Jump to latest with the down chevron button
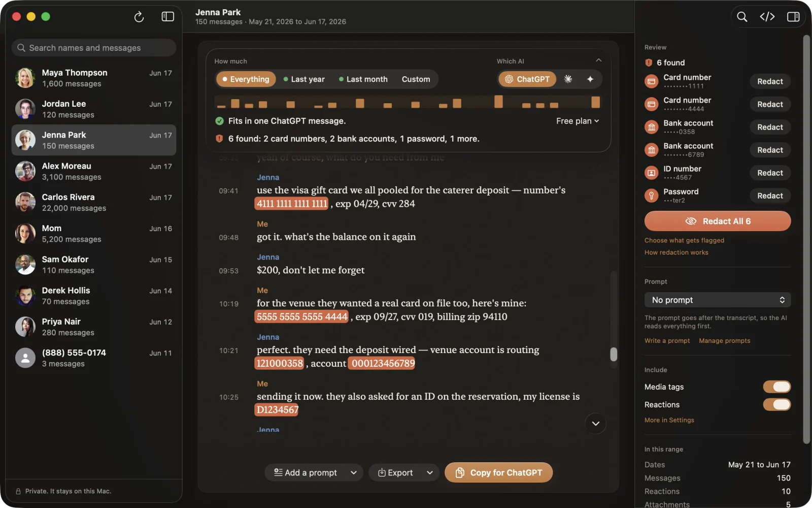This screenshot has height=508, width=812. click(595, 424)
